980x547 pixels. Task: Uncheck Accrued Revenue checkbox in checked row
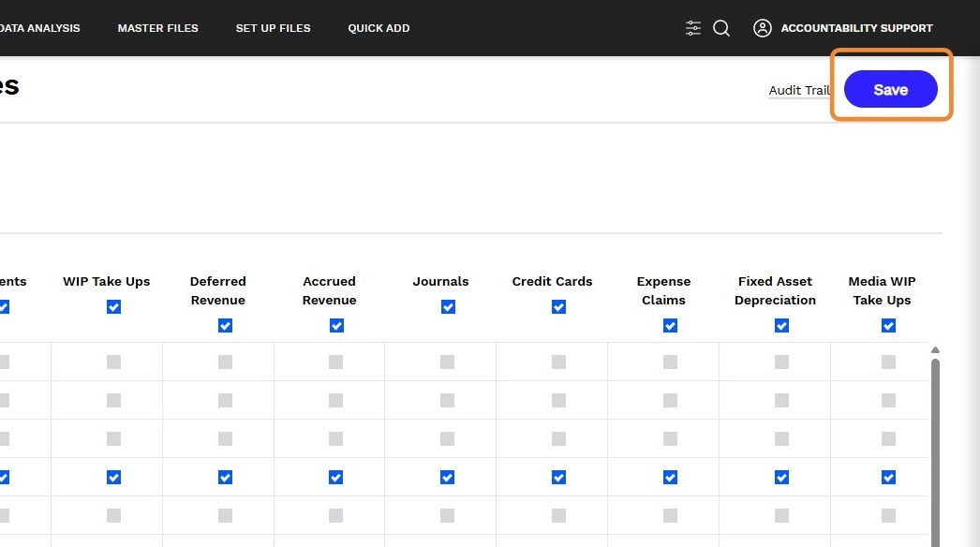point(336,478)
